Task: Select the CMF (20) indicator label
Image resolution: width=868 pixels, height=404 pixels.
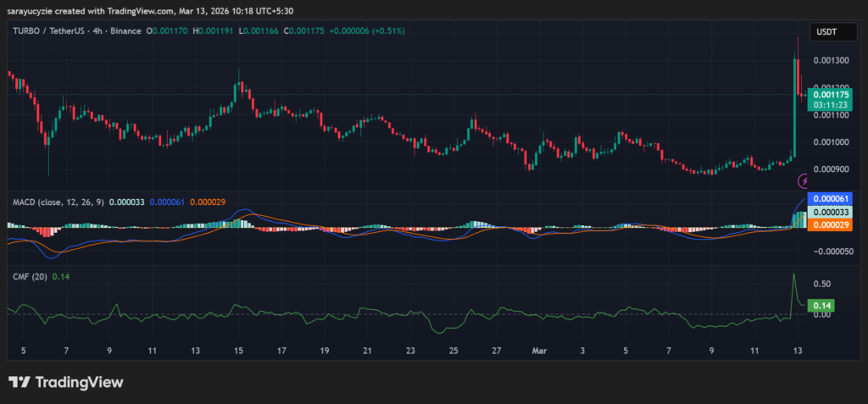Action: (27, 276)
